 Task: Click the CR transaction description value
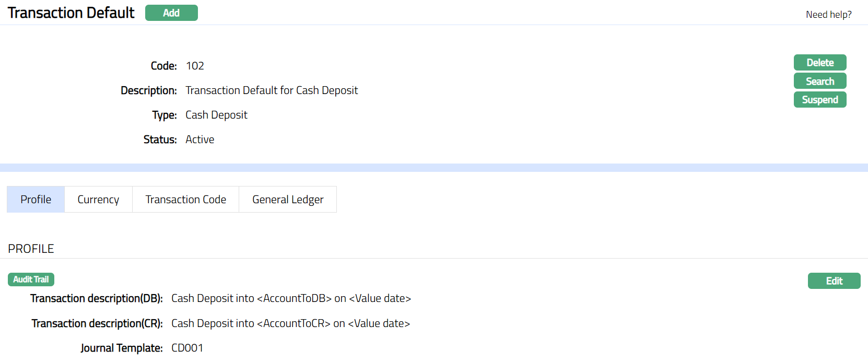pyautogui.click(x=290, y=323)
